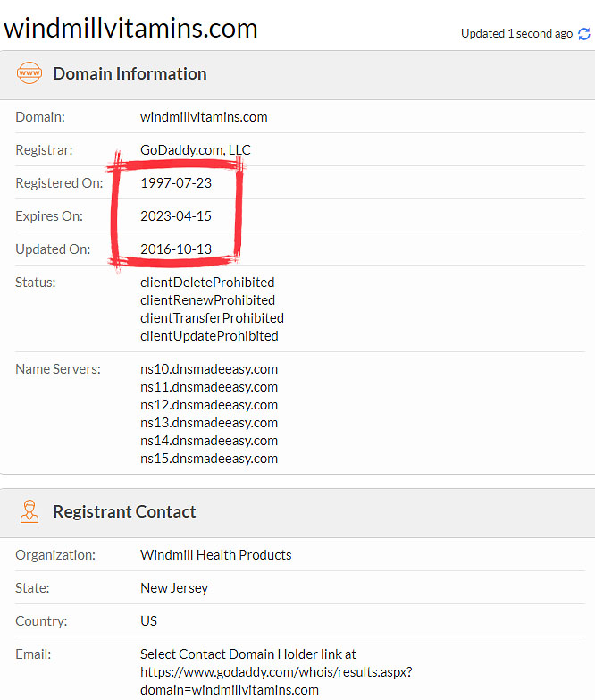Screen dimensions: 595x700
Task: Click the Domain Information section header
Action: 130,73
